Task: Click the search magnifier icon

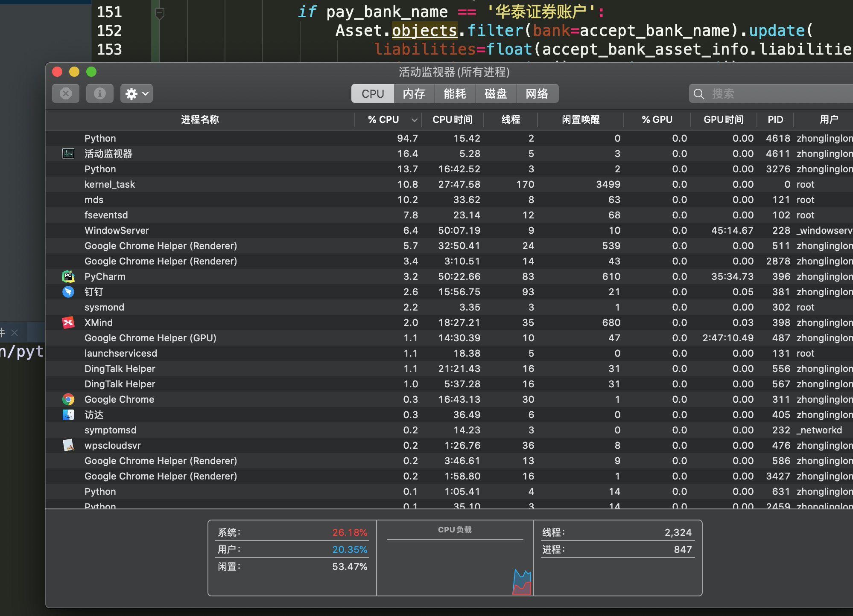Action: 699,94
